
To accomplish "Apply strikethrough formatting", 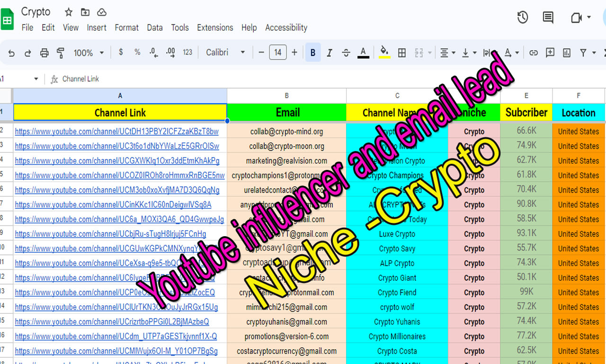I will [x=346, y=53].
